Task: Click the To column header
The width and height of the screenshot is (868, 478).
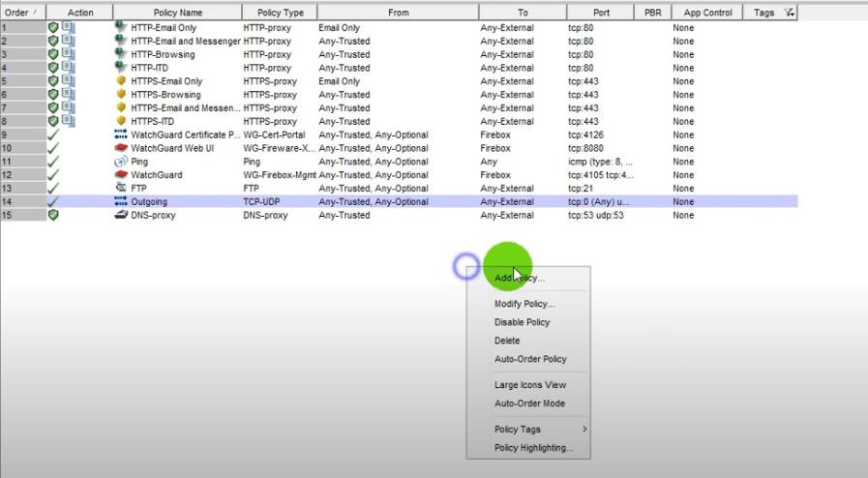Action: pos(524,13)
